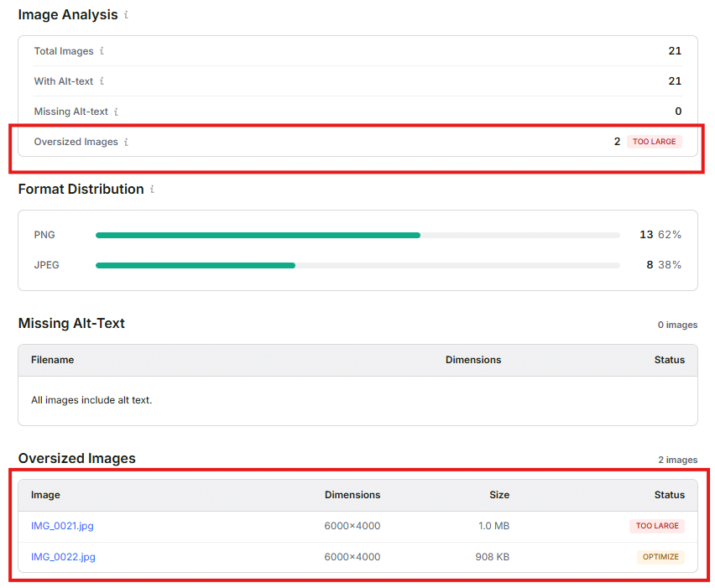Show info for the Missing Alt-text row
This screenshot has height=588, width=715.
pos(117,112)
